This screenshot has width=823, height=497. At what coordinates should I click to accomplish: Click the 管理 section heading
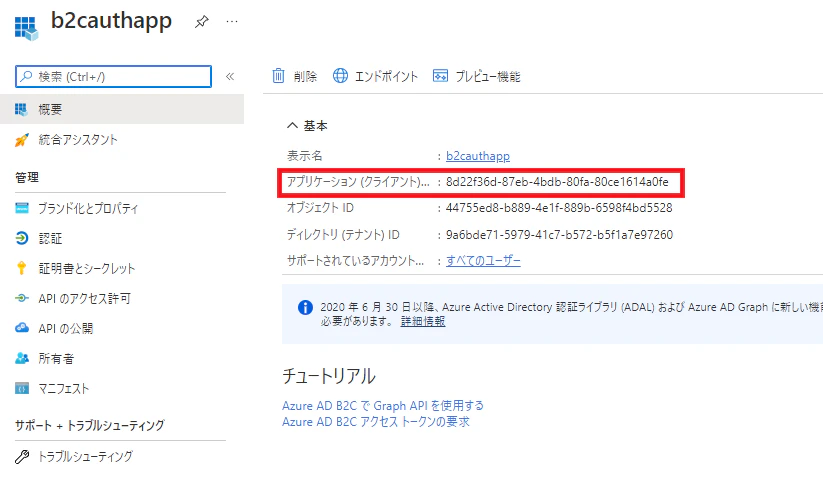(x=27, y=177)
